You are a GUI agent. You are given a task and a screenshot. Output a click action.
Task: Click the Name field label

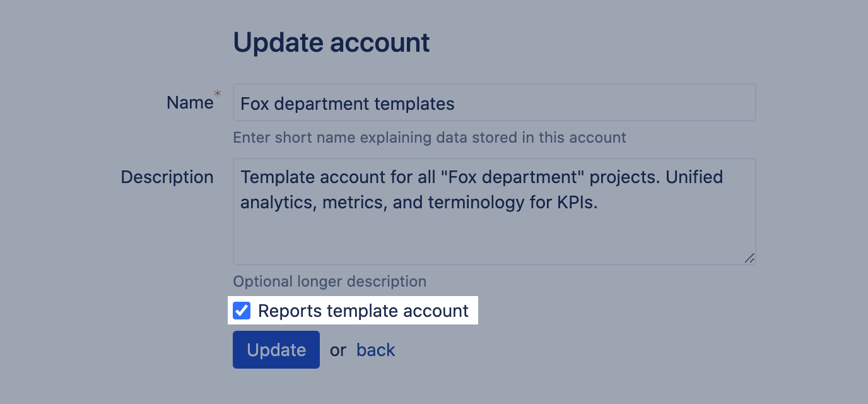click(189, 103)
